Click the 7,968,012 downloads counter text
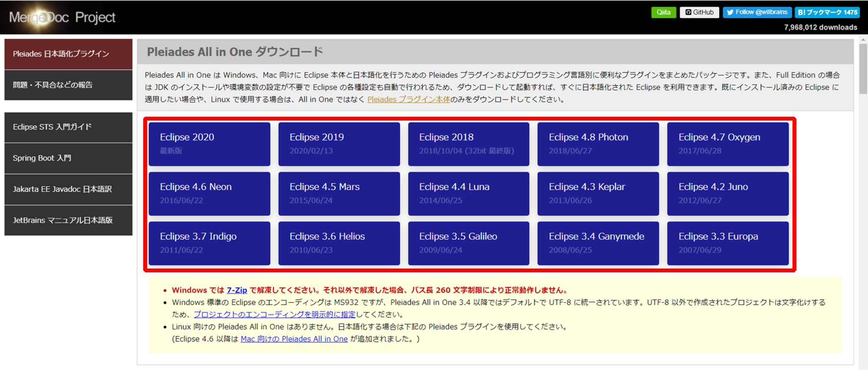The height and width of the screenshot is (370, 868). pos(820,27)
